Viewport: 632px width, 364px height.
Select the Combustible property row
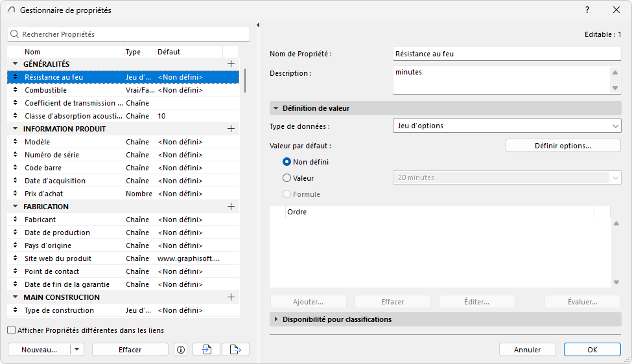pos(71,90)
